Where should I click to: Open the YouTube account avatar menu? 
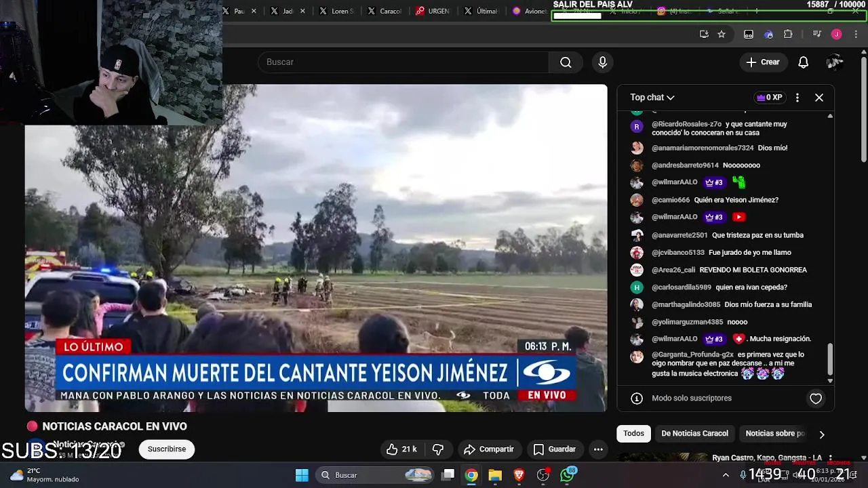(834, 62)
